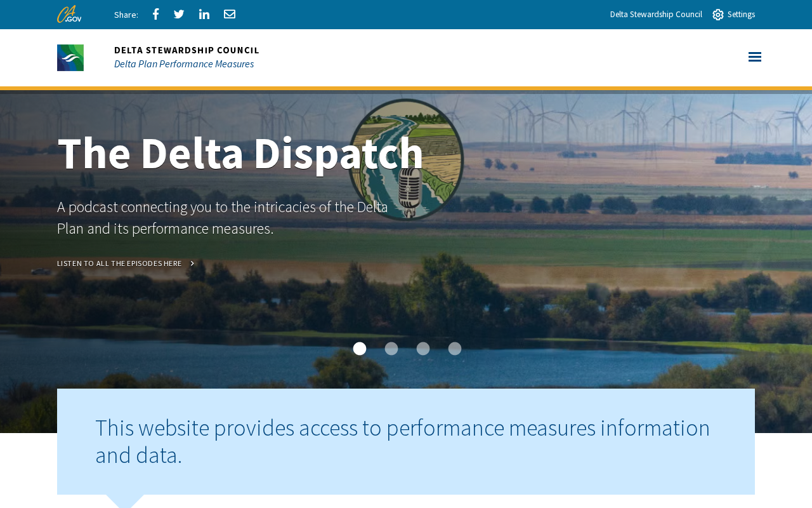Select the second carousel slide dot
This screenshot has width=812, height=508.
[x=391, y=349]
